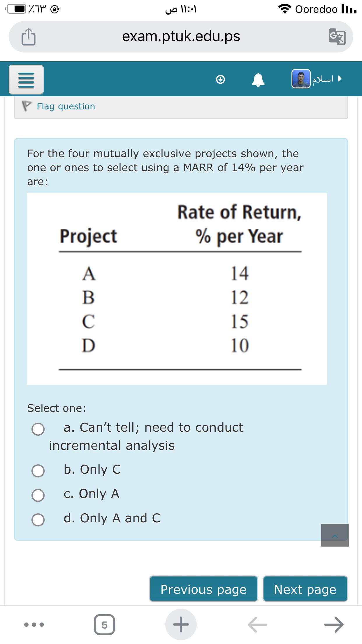The image size is (362, 644).
Task: Go to the Next page
Action: coord(305,589)
